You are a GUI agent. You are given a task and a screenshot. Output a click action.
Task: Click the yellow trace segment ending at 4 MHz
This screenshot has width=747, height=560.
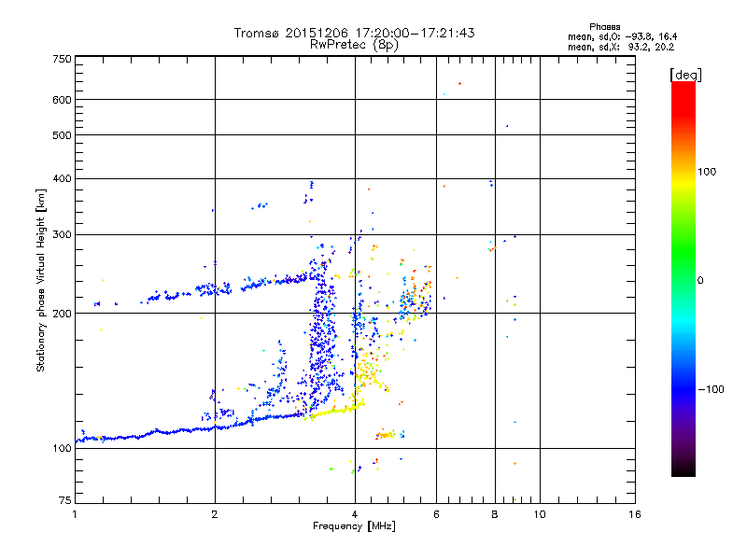(x=336, y=410)
